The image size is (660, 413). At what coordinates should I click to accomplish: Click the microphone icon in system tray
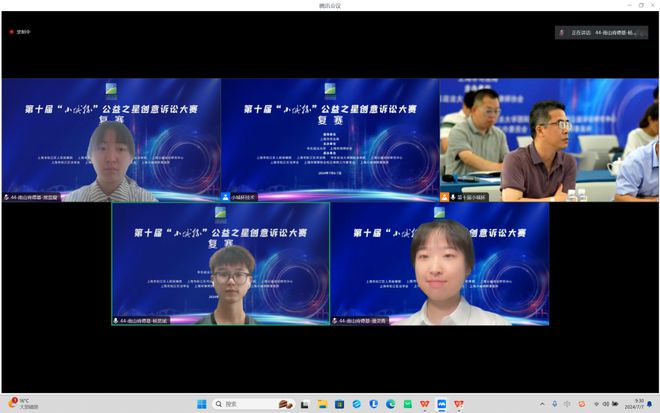point(555,404)
